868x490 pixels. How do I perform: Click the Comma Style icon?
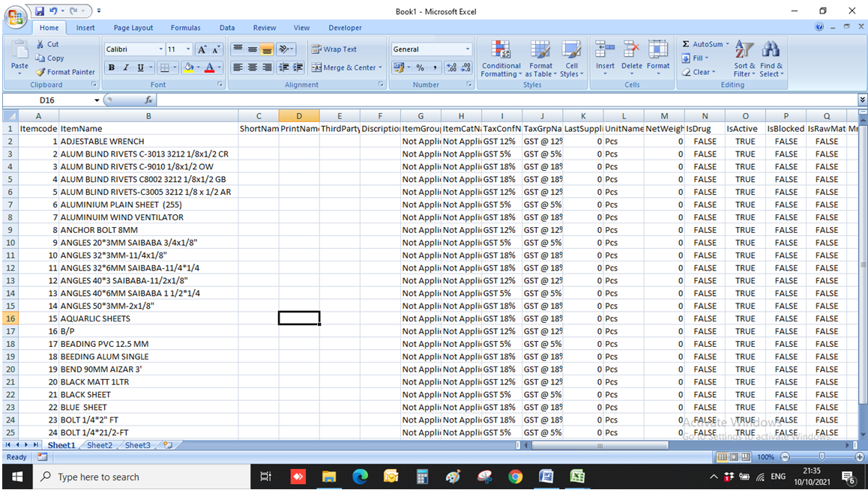pyautogui.click(x=433, y=67)
